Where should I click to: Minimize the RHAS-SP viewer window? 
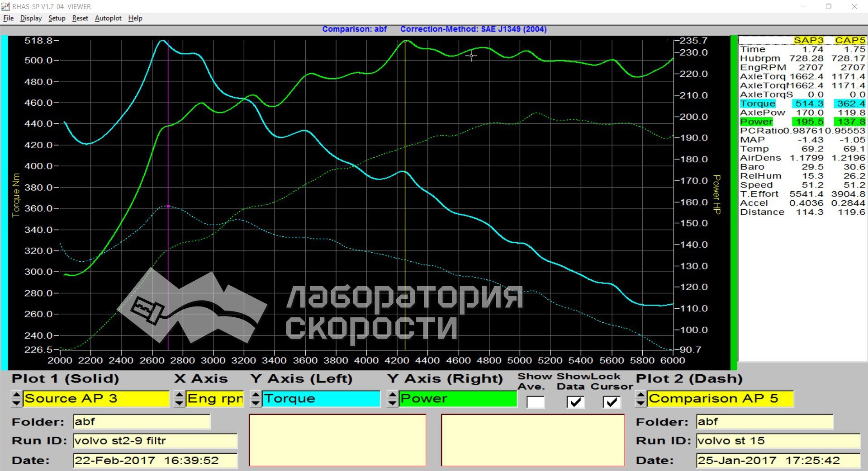803,6
